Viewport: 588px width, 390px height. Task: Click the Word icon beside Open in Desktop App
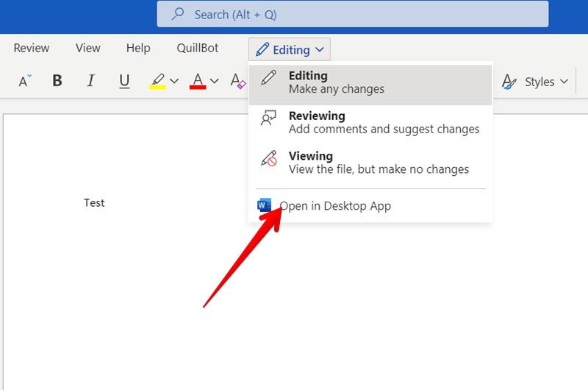tap(264, 205)
